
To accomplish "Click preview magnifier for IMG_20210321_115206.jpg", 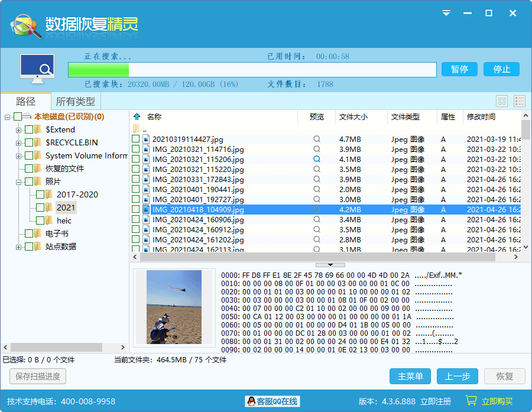I will 317,159.
